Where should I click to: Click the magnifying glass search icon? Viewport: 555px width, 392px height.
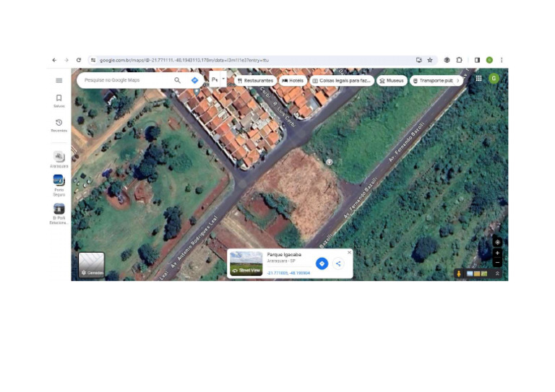177,80
